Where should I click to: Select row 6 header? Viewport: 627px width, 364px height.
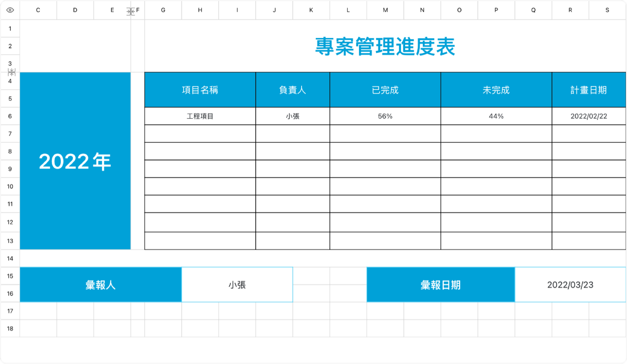(x=10, y=116)
